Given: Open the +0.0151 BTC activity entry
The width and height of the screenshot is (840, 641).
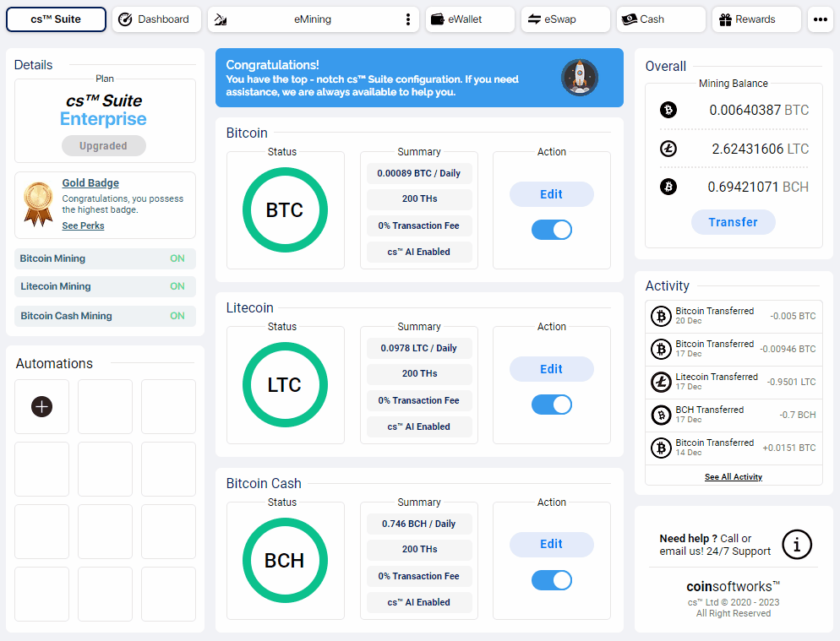Looking at the screenshot, I should tap(734, 448).
